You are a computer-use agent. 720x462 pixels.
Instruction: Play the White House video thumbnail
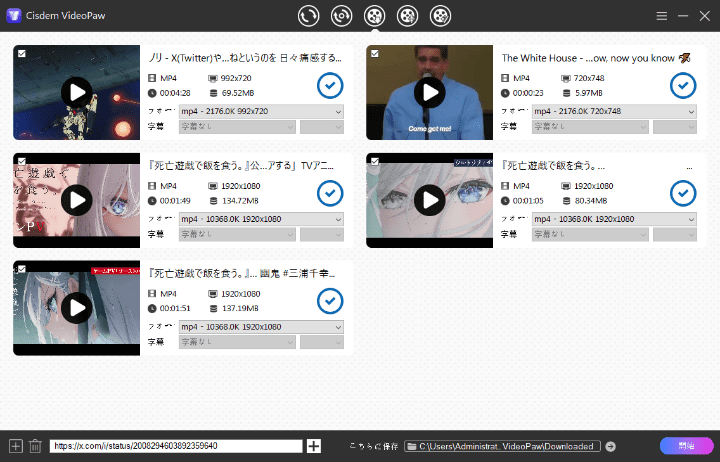(x=429, y=93)
